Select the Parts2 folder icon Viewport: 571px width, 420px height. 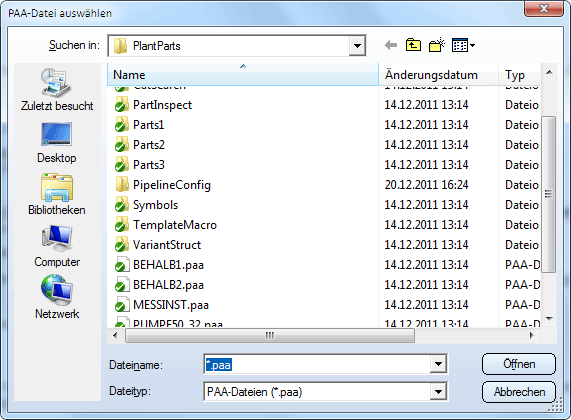tap(121, 145)
